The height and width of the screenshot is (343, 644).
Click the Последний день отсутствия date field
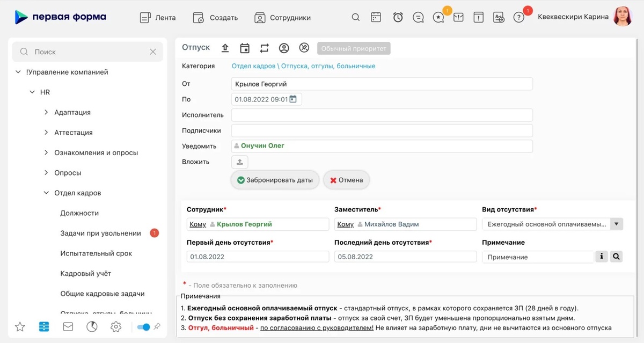[405, 257]
